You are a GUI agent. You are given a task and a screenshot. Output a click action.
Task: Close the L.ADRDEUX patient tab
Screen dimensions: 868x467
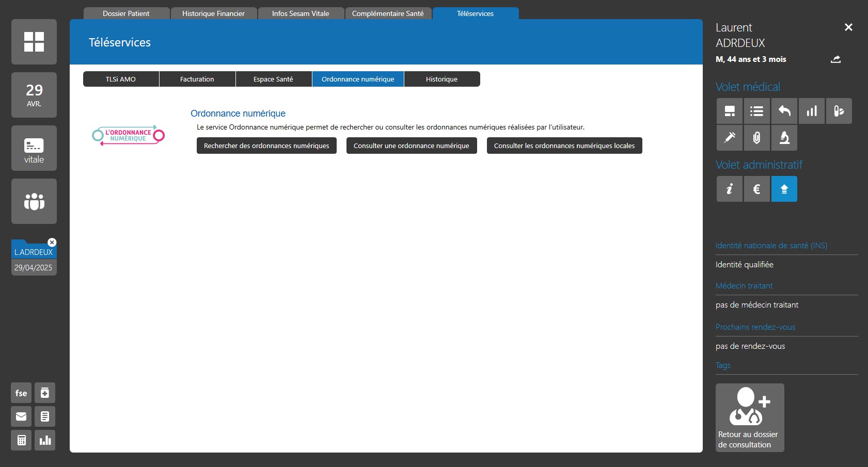point(52,243)
